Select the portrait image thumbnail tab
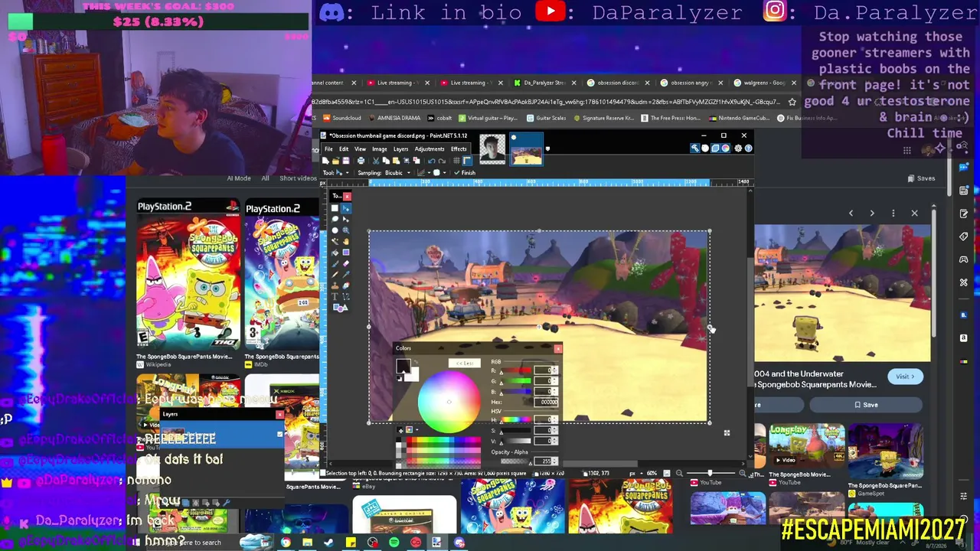The width and height of the screenshot is (980, 551). pyautogui.click(x=492, y=149)
